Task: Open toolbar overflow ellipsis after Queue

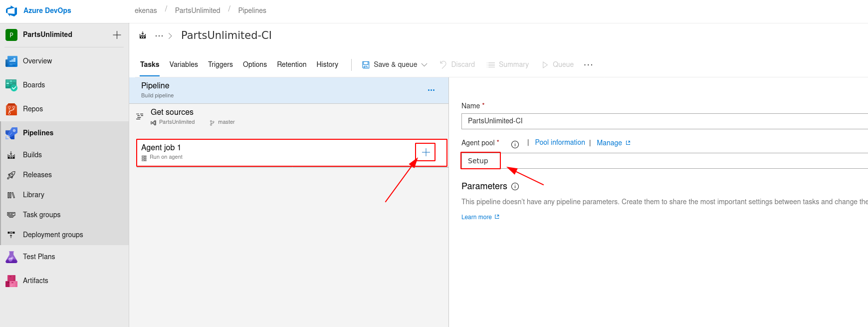Action: (x=589, y=65)
